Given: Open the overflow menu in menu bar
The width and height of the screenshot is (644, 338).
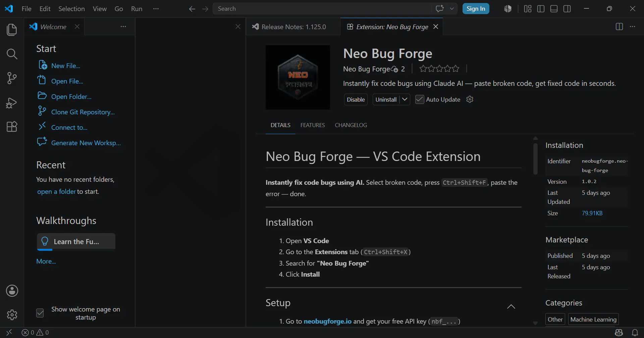Looking at the screenshot, I should click(156, 9).
